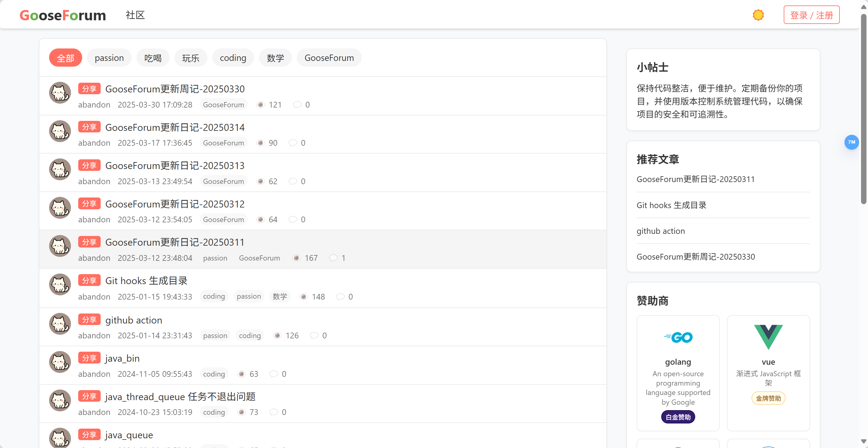Open post GooseForum更新日记-20250313
Viewport: 868px width, 448px height.
click(x=175, y=166)
